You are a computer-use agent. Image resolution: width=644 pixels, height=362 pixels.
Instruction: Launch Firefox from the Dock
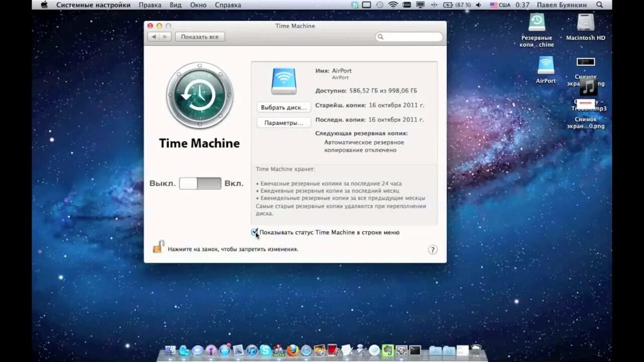pos(293,350)
